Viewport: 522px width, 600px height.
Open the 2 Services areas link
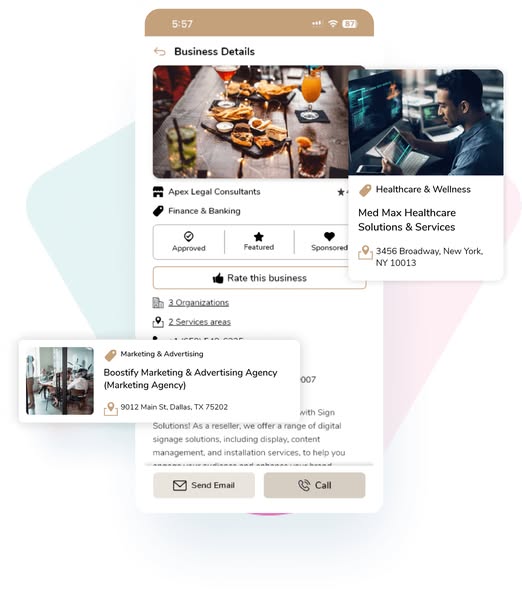[x=199, y=321]
